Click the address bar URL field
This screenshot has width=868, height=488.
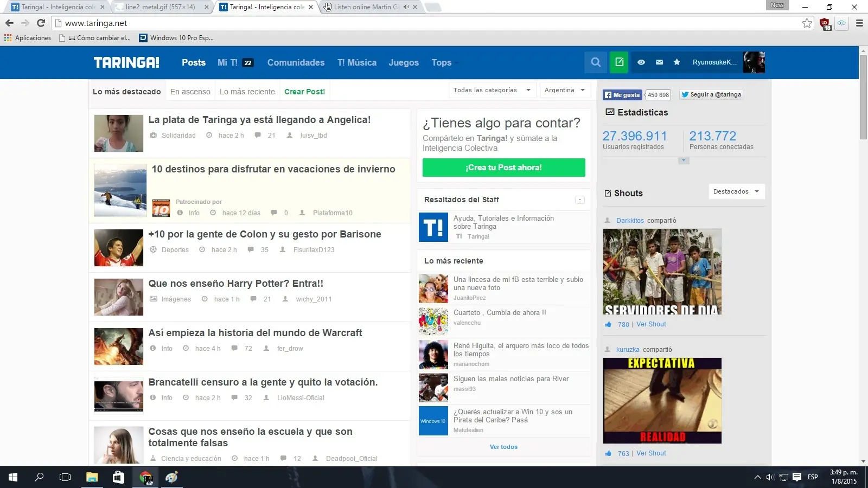pyautogui.click(x=429, y=23)
